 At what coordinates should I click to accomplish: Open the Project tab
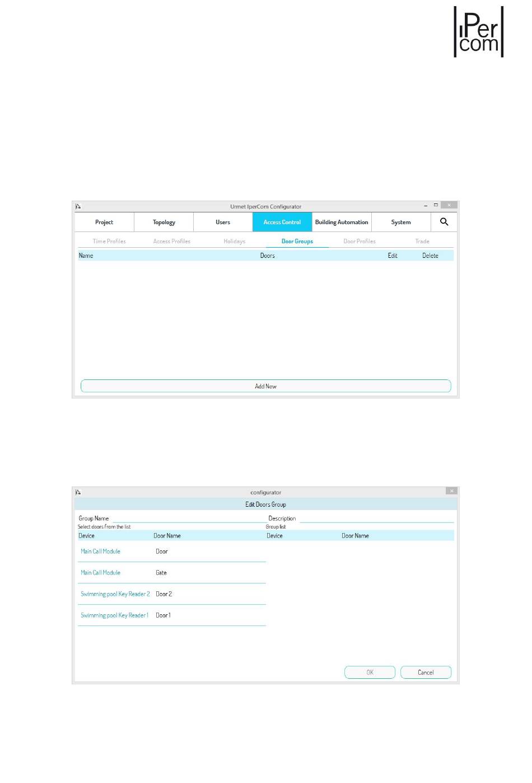pyautogui.click(x=104, y=222)
